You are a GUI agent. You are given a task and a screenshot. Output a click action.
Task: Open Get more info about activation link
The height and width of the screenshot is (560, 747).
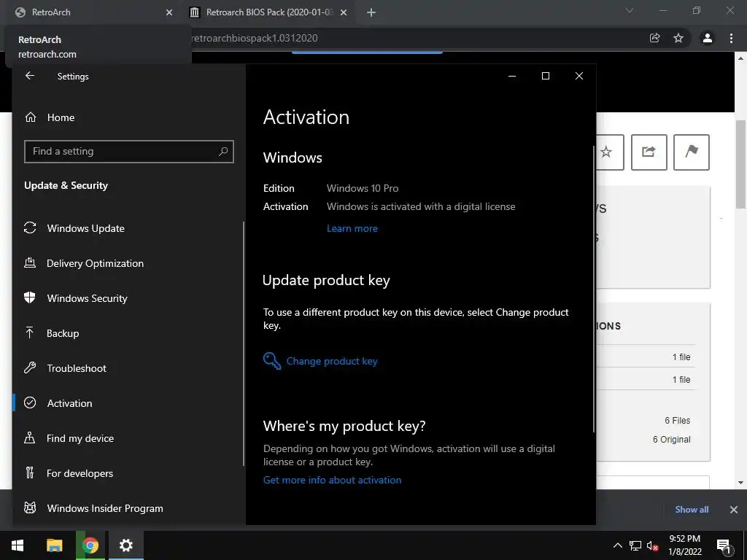tap(332, 480)
